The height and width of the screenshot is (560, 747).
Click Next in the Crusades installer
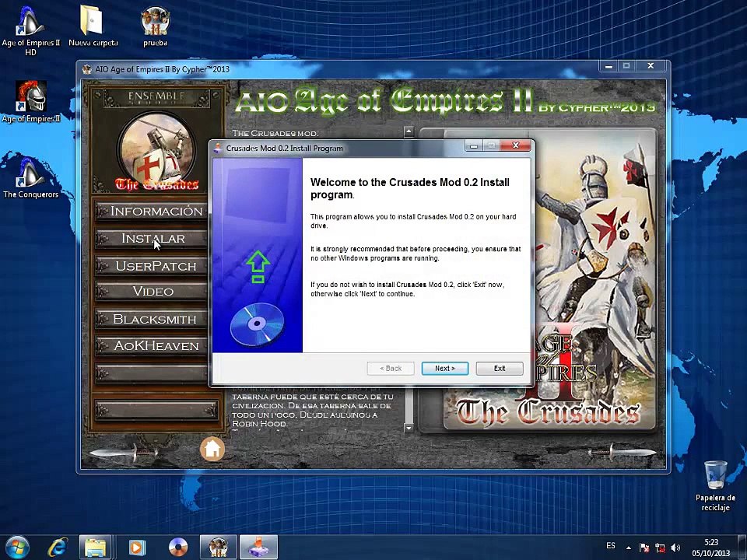pos(445,368)
